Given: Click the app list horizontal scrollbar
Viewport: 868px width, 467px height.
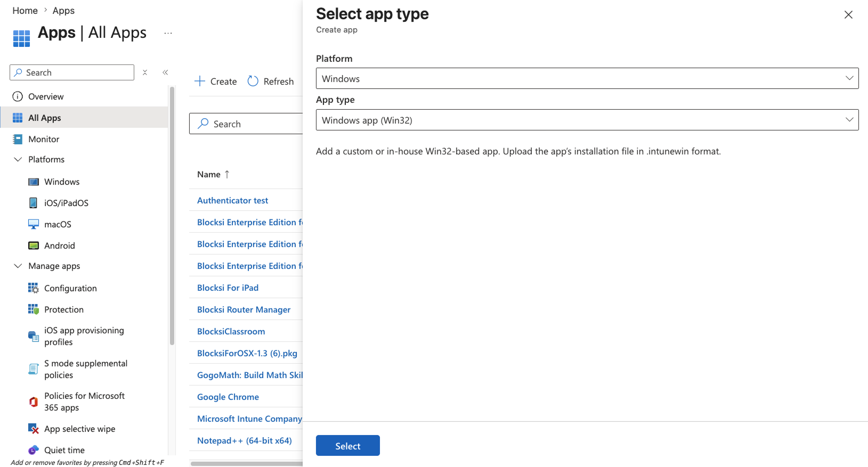Looking at the screenshot, I should coord(247,463).
